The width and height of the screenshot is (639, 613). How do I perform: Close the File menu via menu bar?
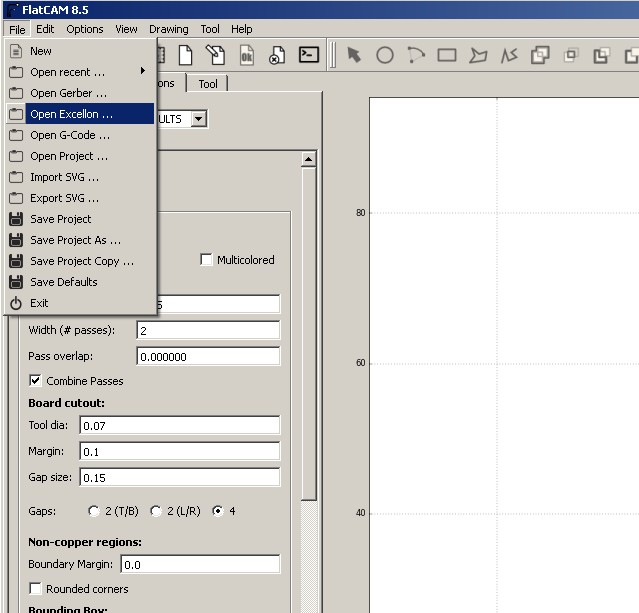point(17,29)
